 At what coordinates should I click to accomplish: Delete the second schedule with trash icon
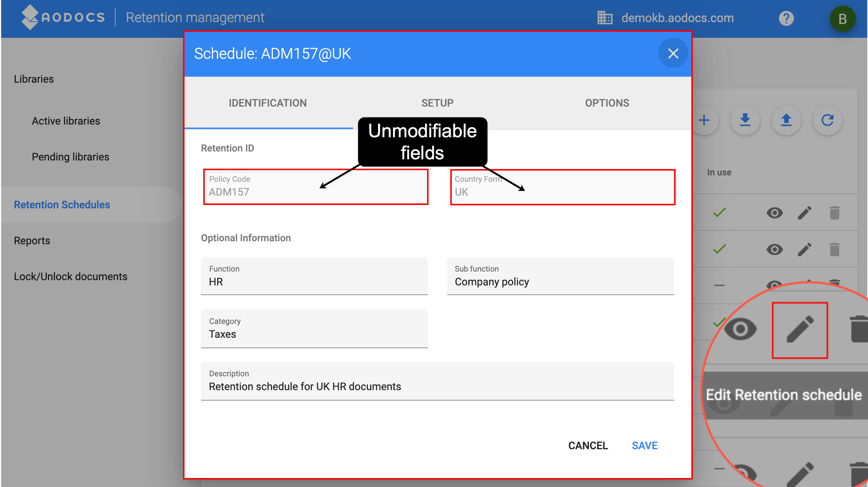[x=835, y=249]
